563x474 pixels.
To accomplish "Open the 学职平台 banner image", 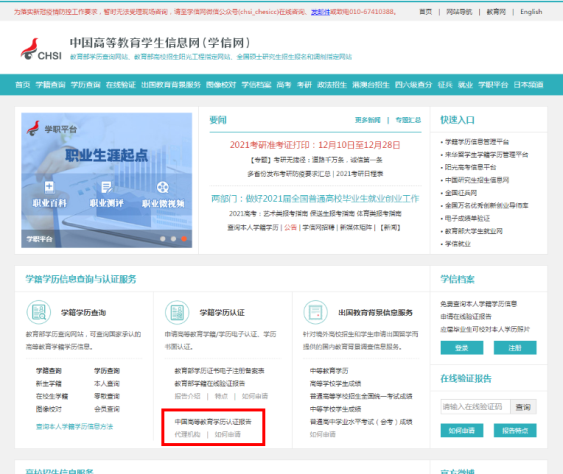I will [107, 180].
